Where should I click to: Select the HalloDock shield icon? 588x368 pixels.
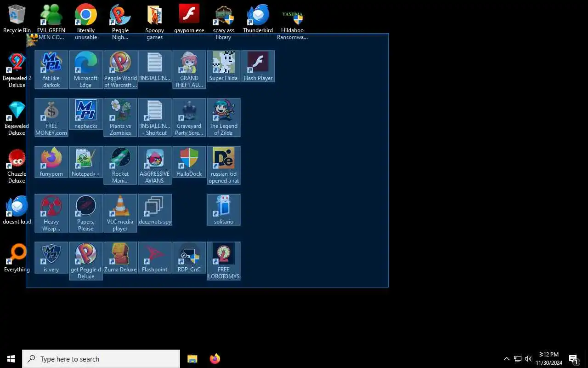(189, 162)
